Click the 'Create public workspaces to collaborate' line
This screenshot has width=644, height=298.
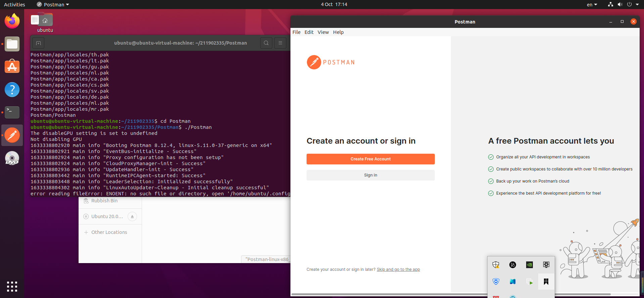click(x=564, y=169)
